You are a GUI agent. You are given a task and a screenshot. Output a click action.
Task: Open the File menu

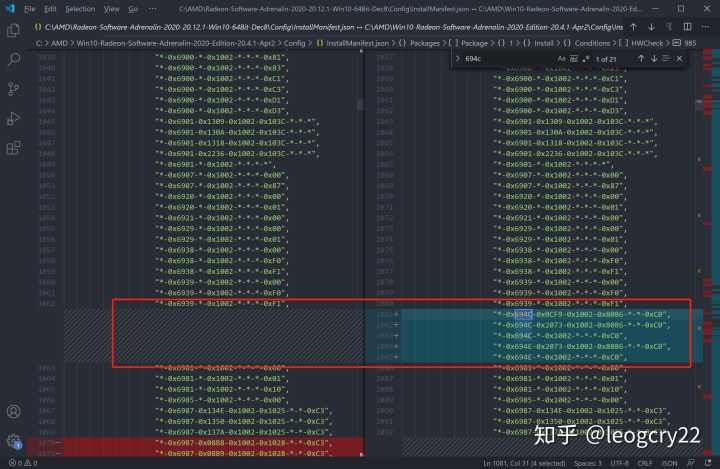29,9
